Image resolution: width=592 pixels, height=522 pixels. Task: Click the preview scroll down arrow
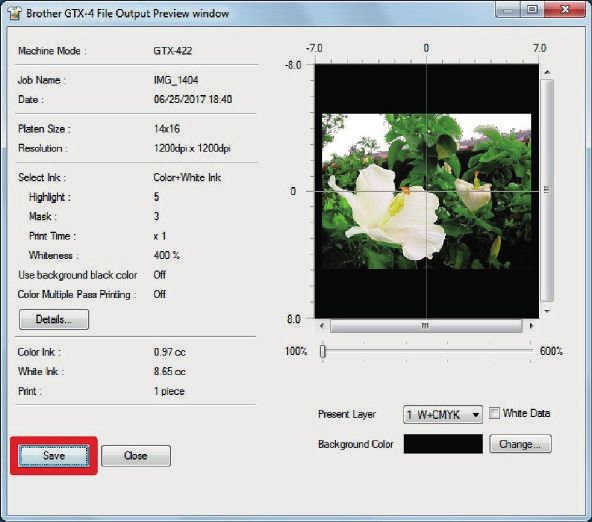[x=547, y=311]
